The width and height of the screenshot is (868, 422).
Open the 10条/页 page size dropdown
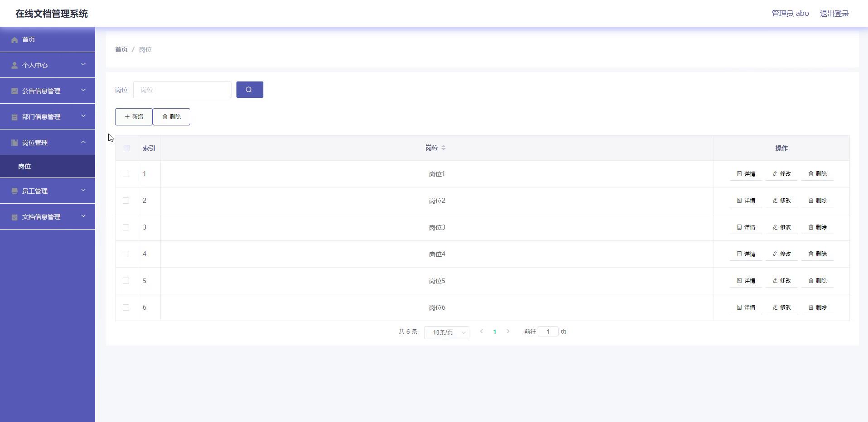point(446,333)
